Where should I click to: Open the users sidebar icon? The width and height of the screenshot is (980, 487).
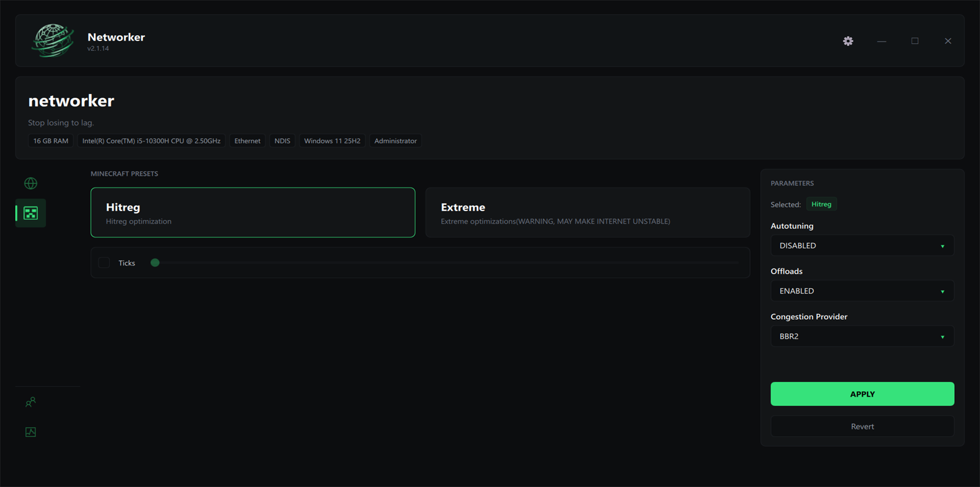click(x=30, y=402)
